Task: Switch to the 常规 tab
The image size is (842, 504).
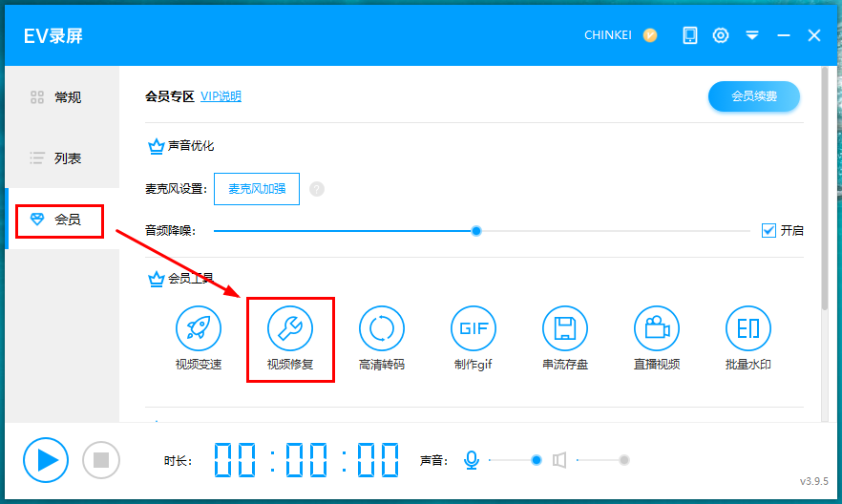Action: pyautogui.click(x=61, y=97)
